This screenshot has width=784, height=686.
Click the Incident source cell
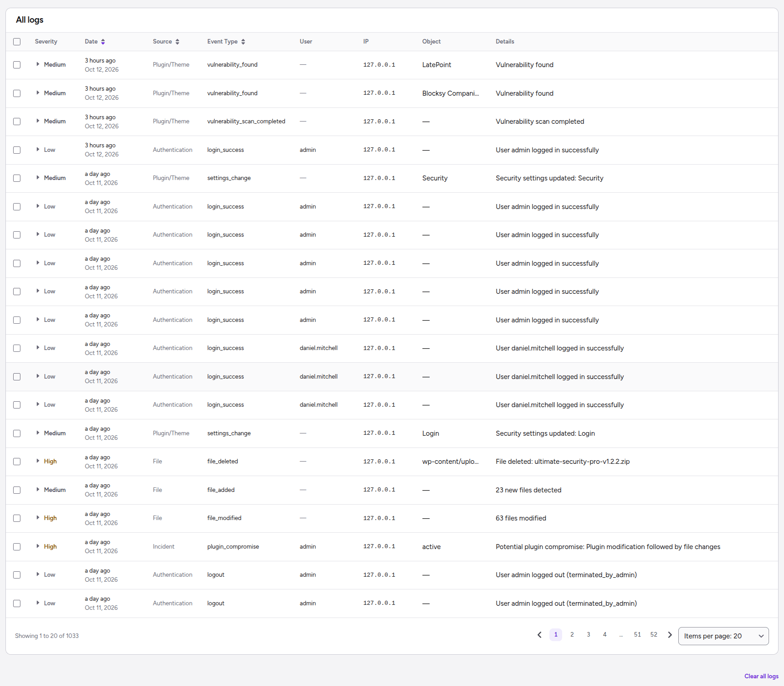click(163, 547)
